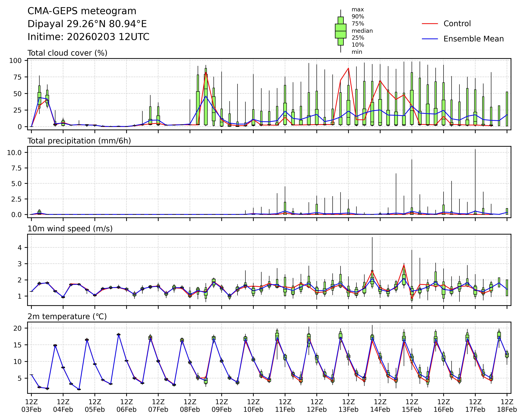Click the green boxplot legend symbol
This screenshot has height=420, width=524.
click(341, 31)
